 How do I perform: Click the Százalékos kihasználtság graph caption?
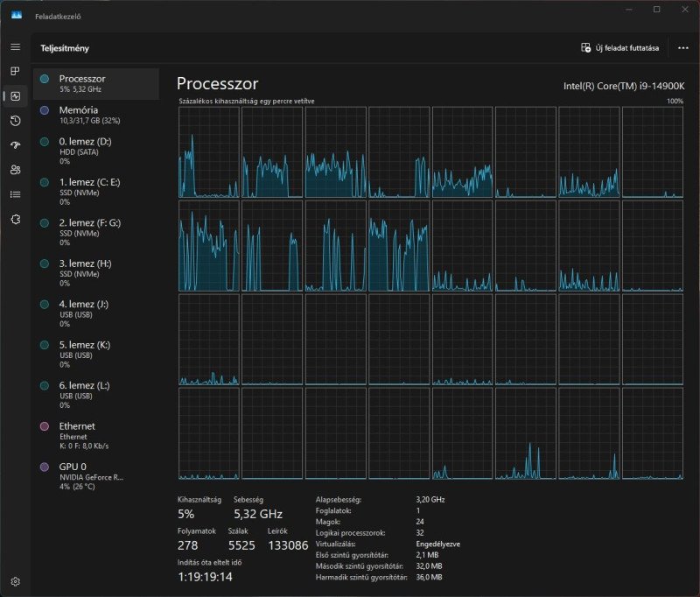pos(247,101)
